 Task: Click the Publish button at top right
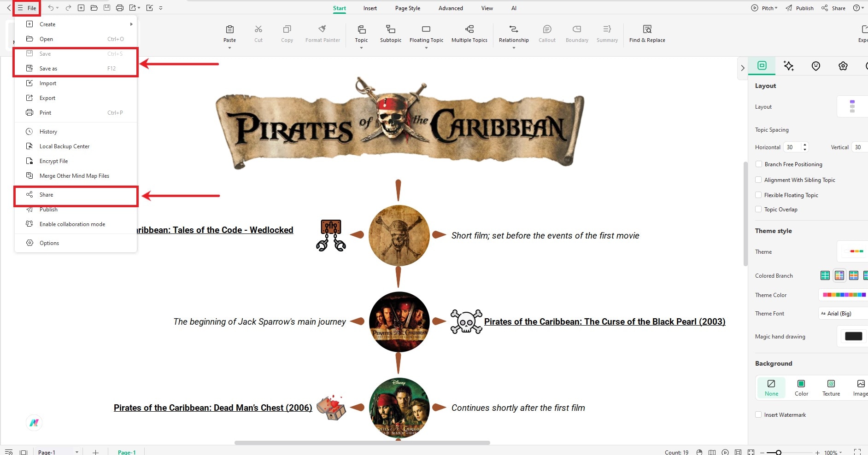(799, 8)
